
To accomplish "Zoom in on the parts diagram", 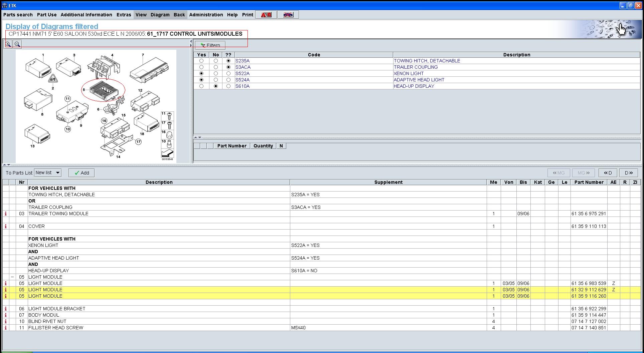I will (x=8, y=44).
